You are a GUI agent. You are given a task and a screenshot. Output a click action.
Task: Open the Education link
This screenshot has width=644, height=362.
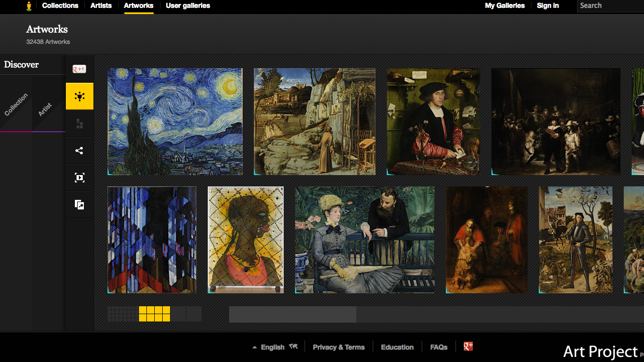tap(397, 347)
